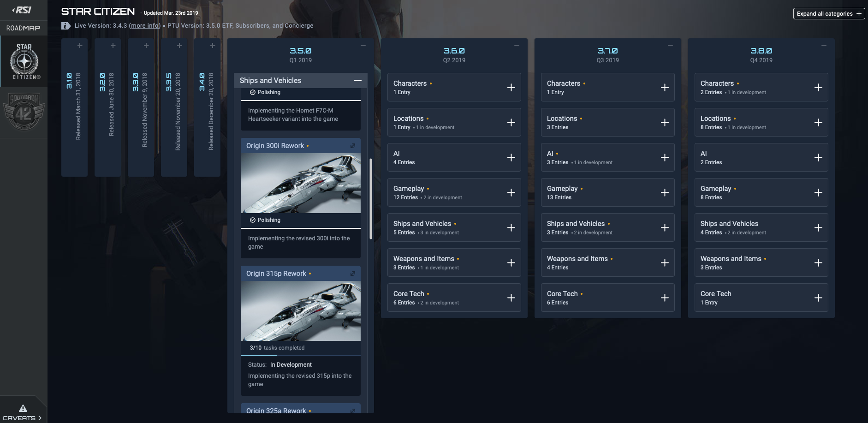Screen dimensions: 868x423
Task: Expand Gameplay category in 3.7.0
Action: pos(665,193)
